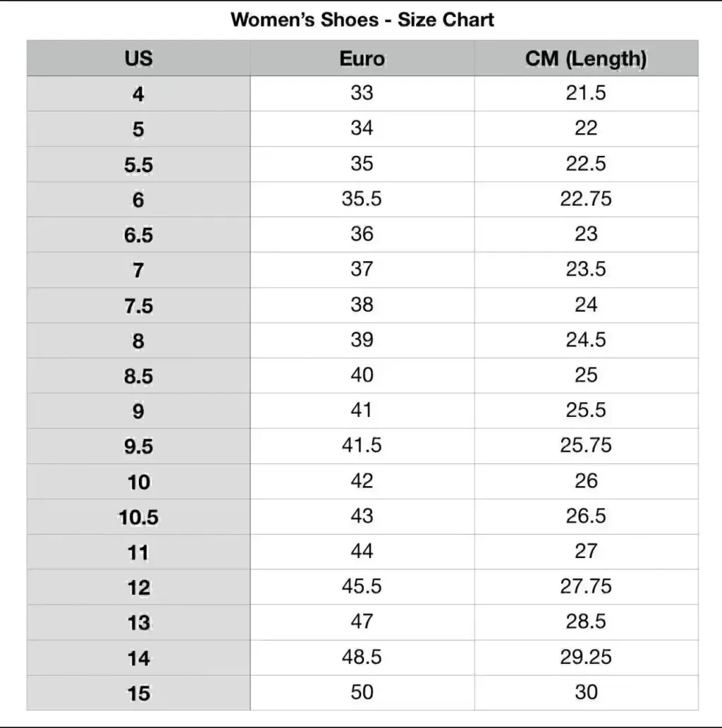
Task: Click the Euro 35.5 cell
Action: 362,199
